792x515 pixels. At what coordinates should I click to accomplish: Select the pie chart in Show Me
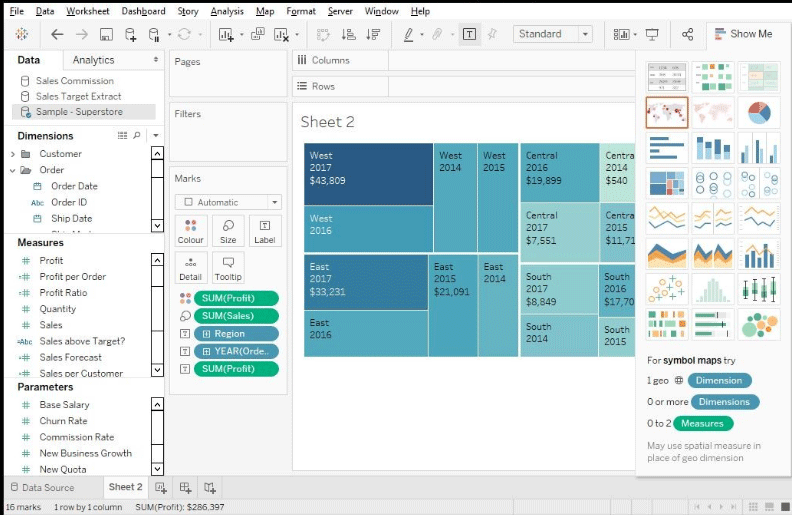759,112
